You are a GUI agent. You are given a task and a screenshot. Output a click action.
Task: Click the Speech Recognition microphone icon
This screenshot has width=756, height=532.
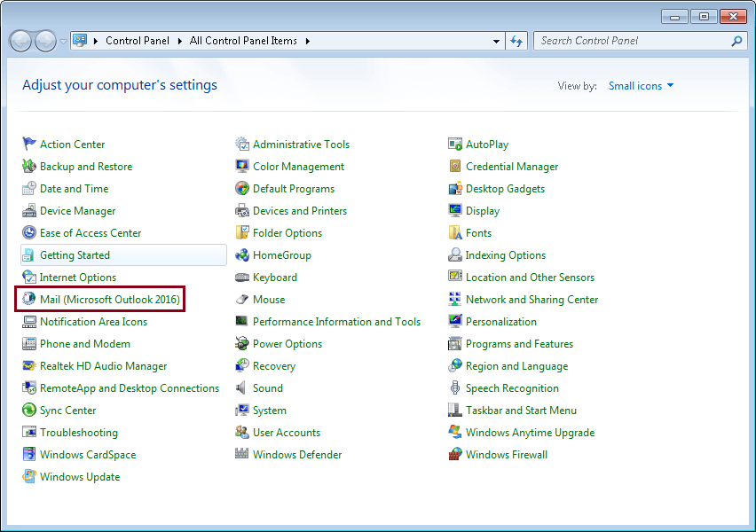coord(455,387)
